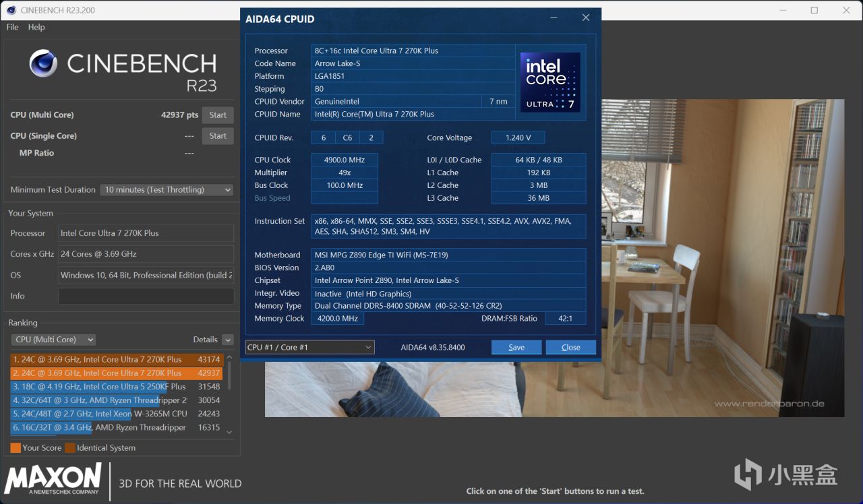The height and width of the screenshot is (504, 863).
Task: Click the Bus Clock value 100.0 MHz
Action: pos(345,185)
